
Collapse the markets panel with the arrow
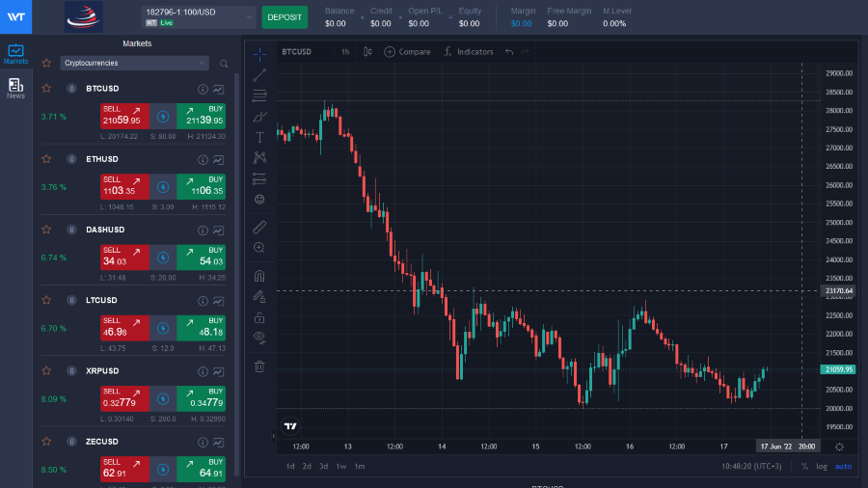[x=274, y=436]
